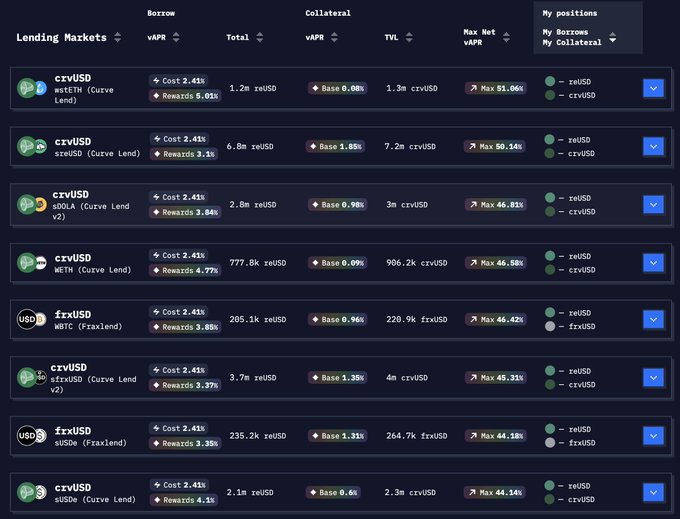This screenshot has height=519, width=680.
Task: Click Base 1.85% collateral badge
Action: tap(336, 147)
